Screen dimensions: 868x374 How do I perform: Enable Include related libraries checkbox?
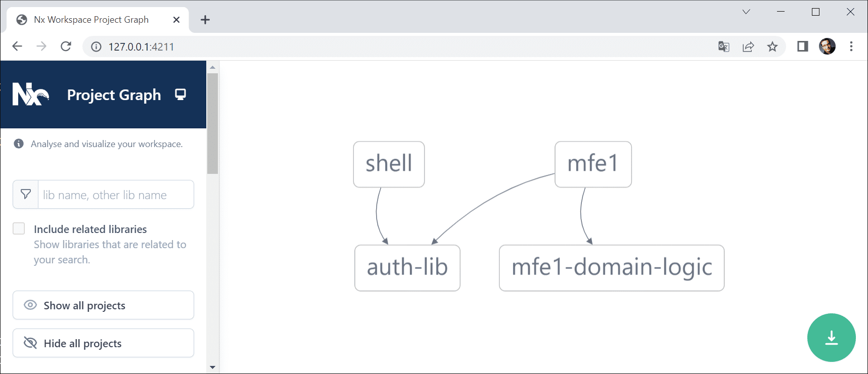[19, 229]
